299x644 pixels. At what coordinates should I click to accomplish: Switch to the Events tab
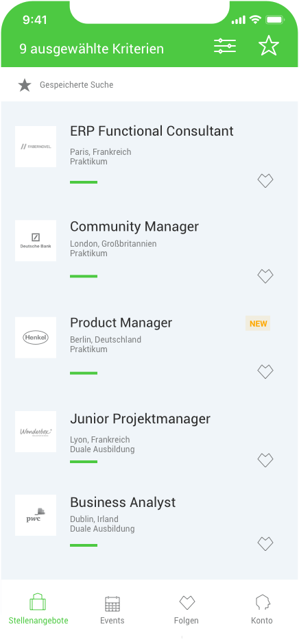click(x=112, y=610)
